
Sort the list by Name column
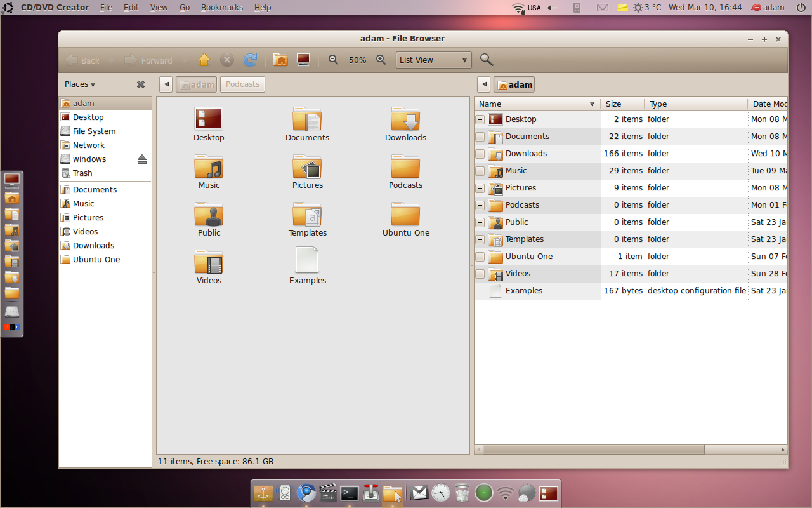click(x=537, y=104)
